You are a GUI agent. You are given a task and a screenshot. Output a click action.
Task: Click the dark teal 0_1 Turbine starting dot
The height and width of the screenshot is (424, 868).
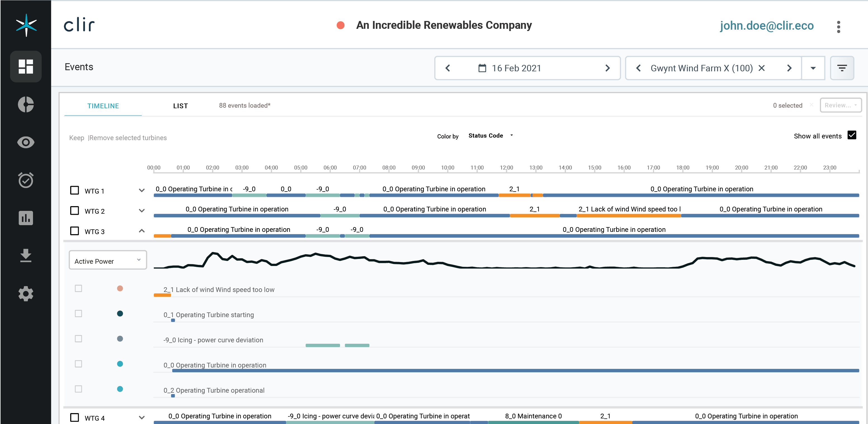[120, 314]
